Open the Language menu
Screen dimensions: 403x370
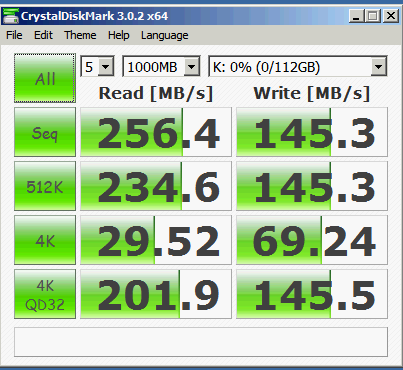click(x=164, y=35)
